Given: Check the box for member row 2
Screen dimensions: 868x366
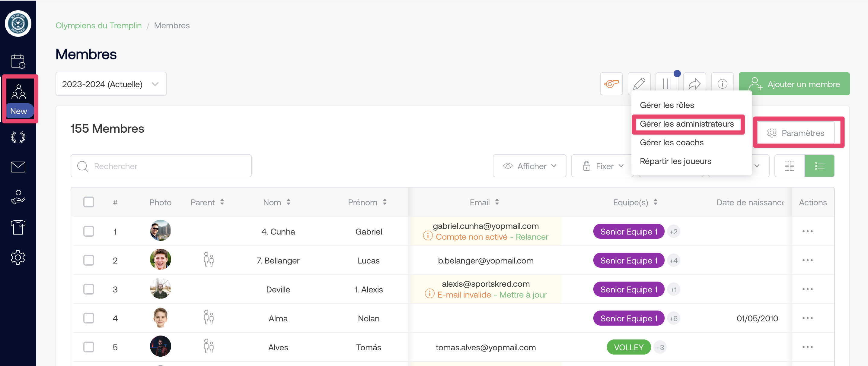Looking at the screenshot, I should (x=89, y=260).
